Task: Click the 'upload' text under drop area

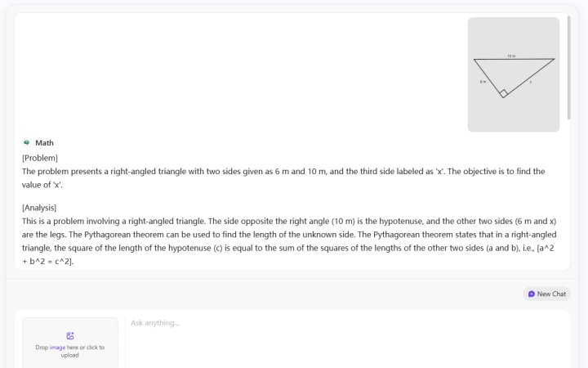Action: (x=69, y=355)
